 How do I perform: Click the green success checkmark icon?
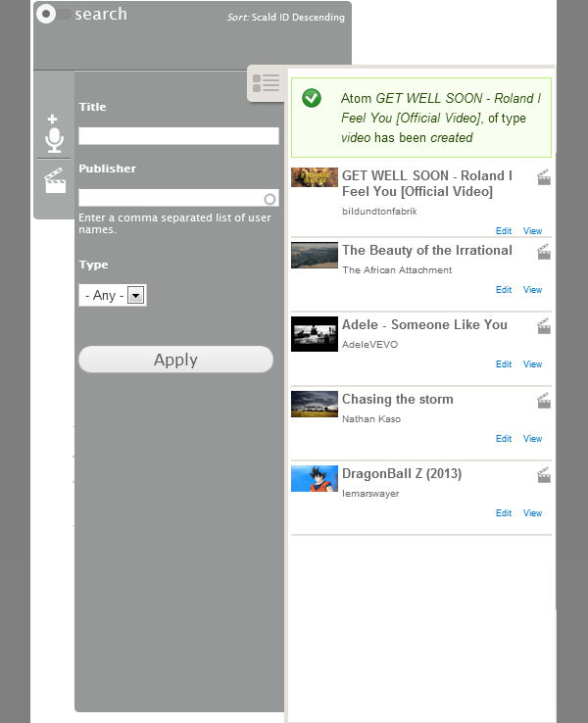312,98
